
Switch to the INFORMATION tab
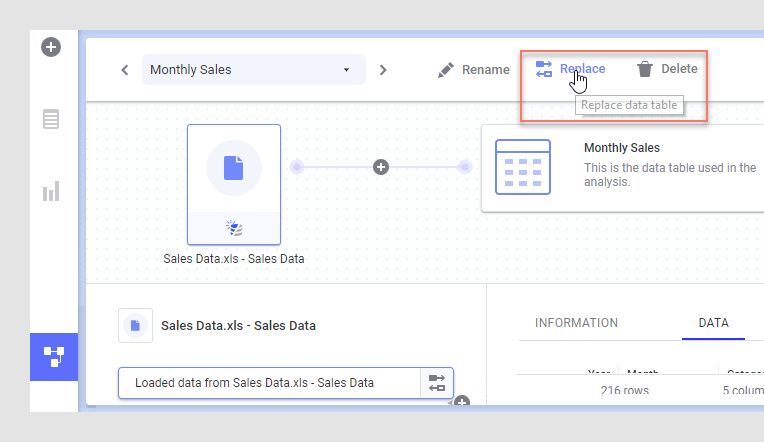pyautogui.click(x=576, y=323)
